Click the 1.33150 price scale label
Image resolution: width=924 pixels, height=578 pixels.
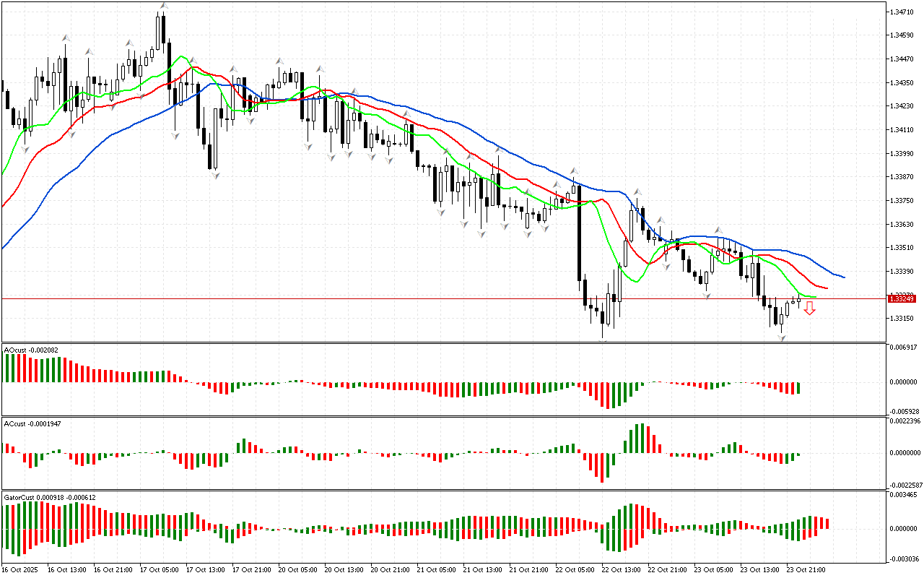tap(901, 319)
